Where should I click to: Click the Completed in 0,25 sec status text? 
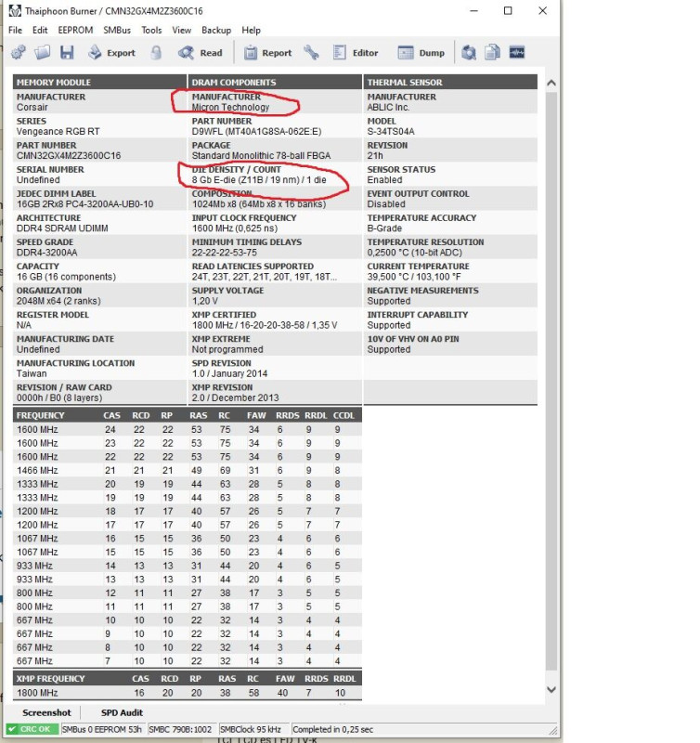click(x=332, y=729)
